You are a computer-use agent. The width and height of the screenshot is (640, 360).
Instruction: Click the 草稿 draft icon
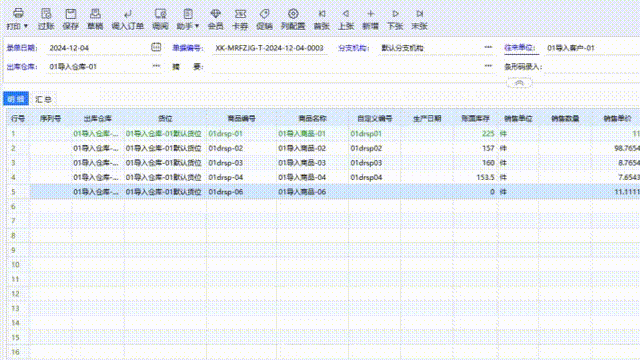(x=95, y=19)
